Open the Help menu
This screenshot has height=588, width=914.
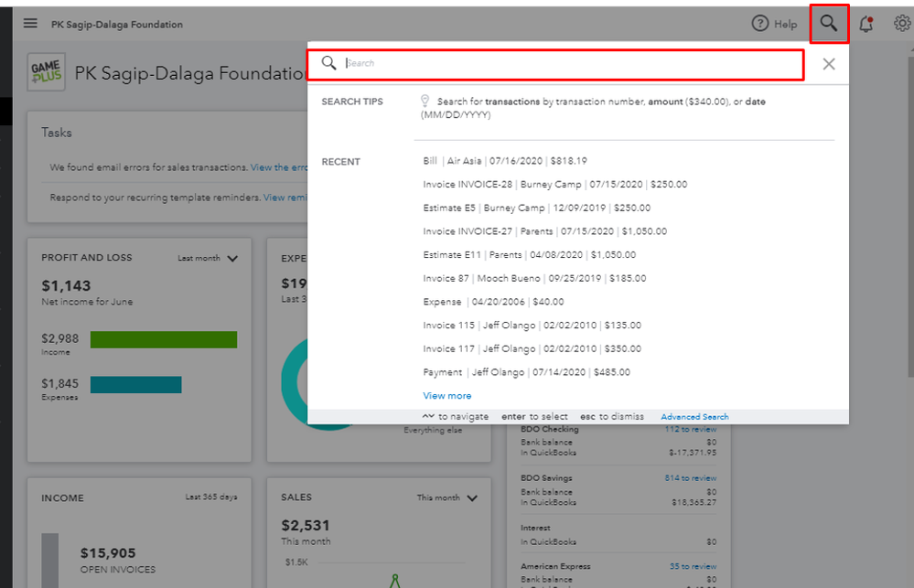774,24
